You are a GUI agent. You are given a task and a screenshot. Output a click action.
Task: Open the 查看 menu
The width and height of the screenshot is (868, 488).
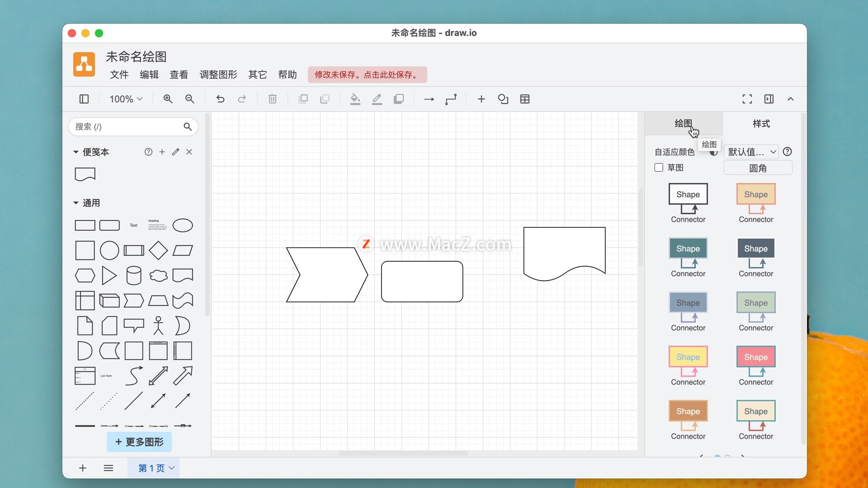pyautogui.click(x=179, y=75)
